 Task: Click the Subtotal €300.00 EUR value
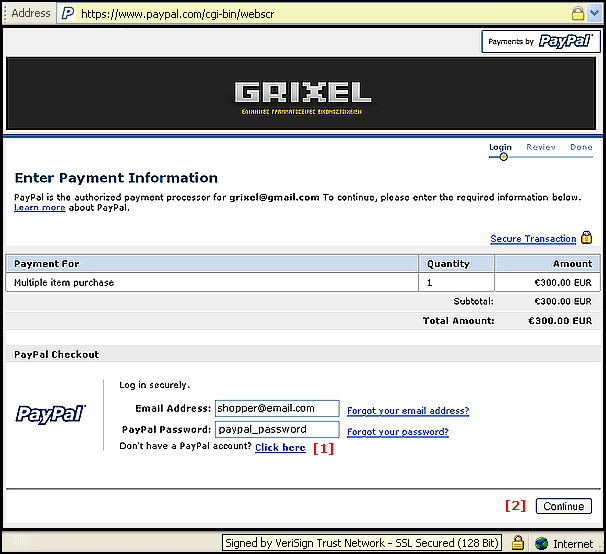coord(563,302)
